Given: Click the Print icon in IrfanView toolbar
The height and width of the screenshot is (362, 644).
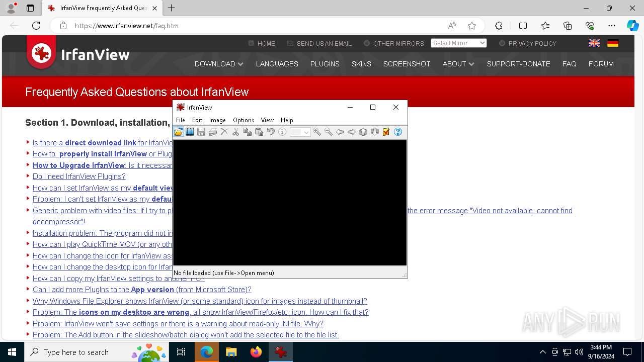Looking at the screenshot, I should coord(213,132).
